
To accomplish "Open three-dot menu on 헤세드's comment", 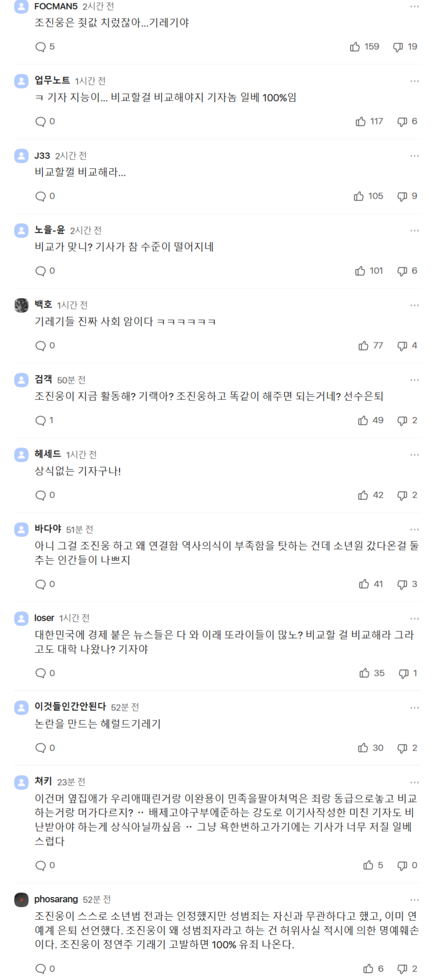I will 414,455.
